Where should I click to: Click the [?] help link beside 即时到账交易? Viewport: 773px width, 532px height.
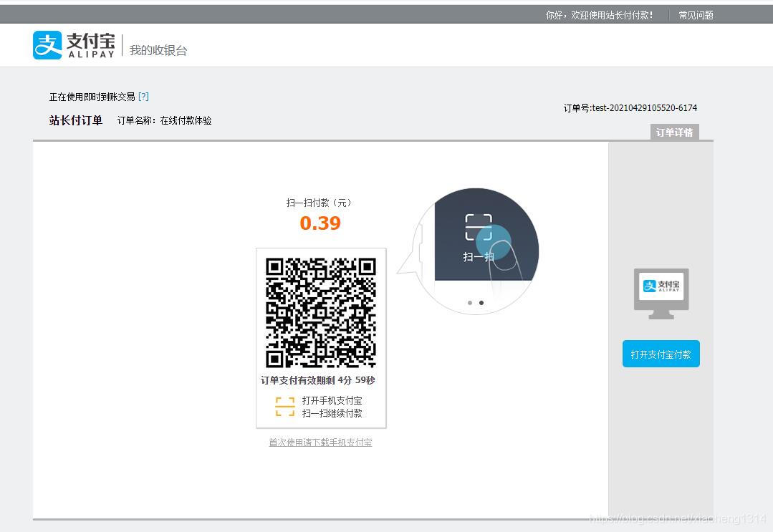click(143, 97)
